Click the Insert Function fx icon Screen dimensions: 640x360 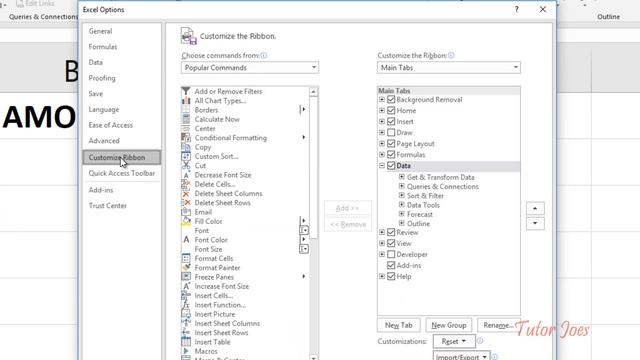click(186, 305)
